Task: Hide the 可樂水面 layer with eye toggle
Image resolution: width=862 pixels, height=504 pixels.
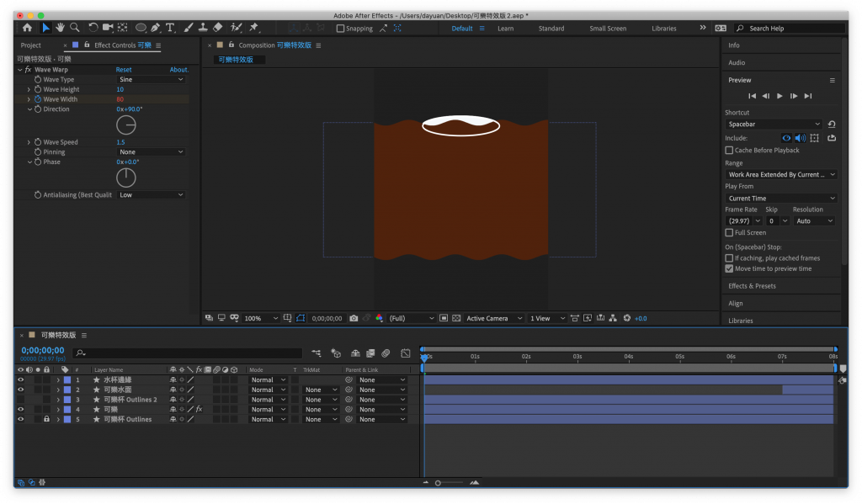Action: [21, 390]
